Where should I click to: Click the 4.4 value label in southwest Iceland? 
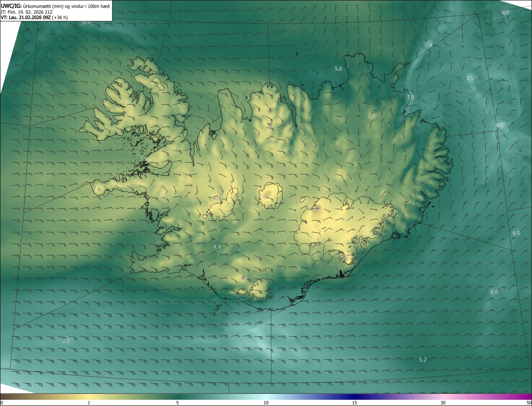coord(217,247)
